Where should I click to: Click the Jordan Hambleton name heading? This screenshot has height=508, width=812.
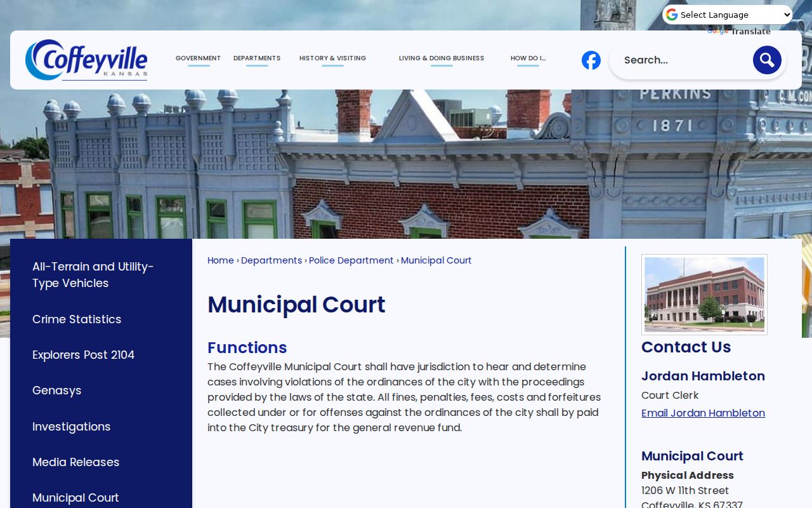(x=703, y=376)
